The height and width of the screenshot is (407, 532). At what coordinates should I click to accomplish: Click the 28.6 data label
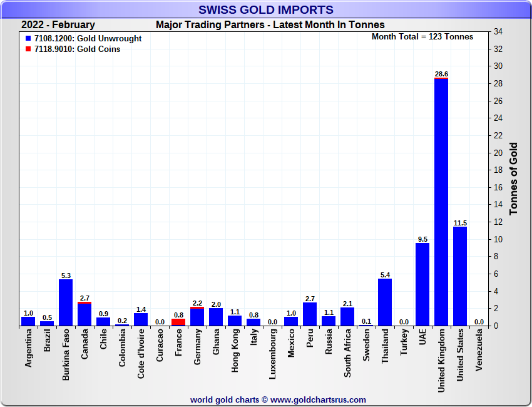pos(441,74)
